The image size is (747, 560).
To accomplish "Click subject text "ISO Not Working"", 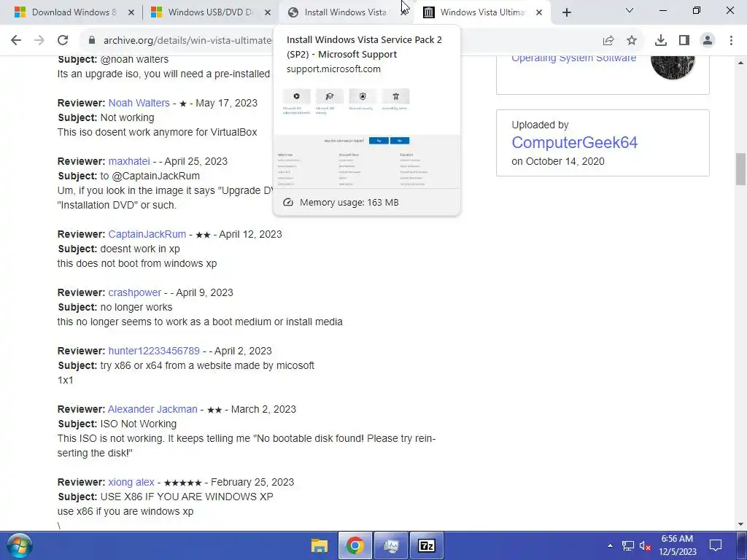I will click(138, 424).
